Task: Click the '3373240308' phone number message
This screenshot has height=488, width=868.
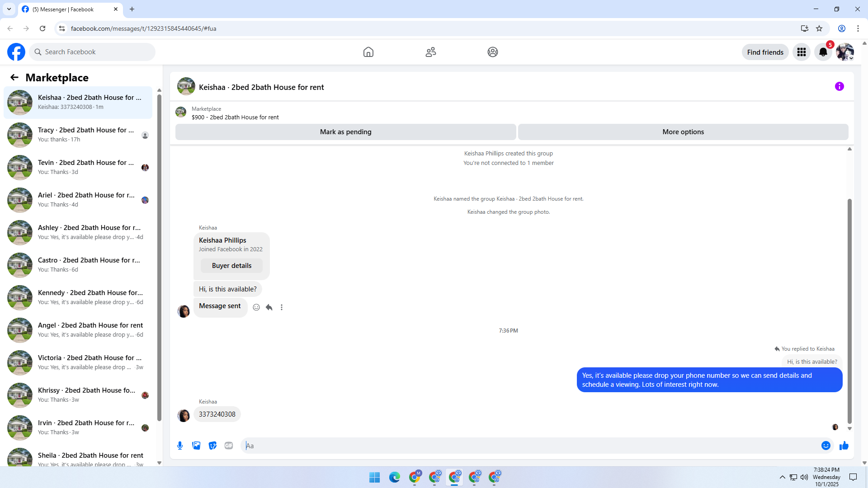Action: (217, 414)
